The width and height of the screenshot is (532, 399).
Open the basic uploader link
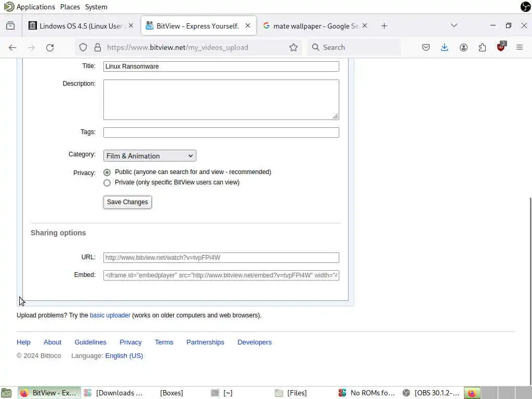pyautogui.click(x=110, y=315)
